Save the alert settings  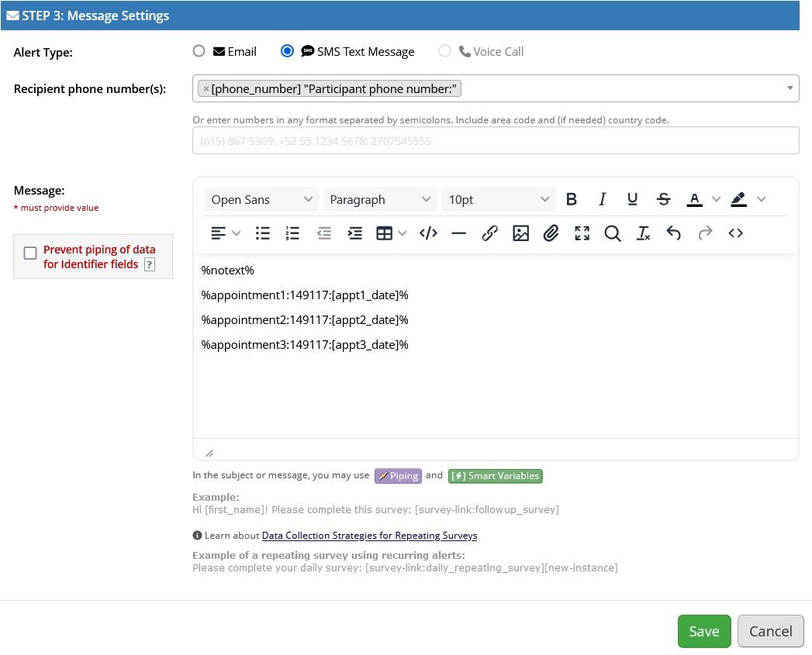click(x=703, y=631)
